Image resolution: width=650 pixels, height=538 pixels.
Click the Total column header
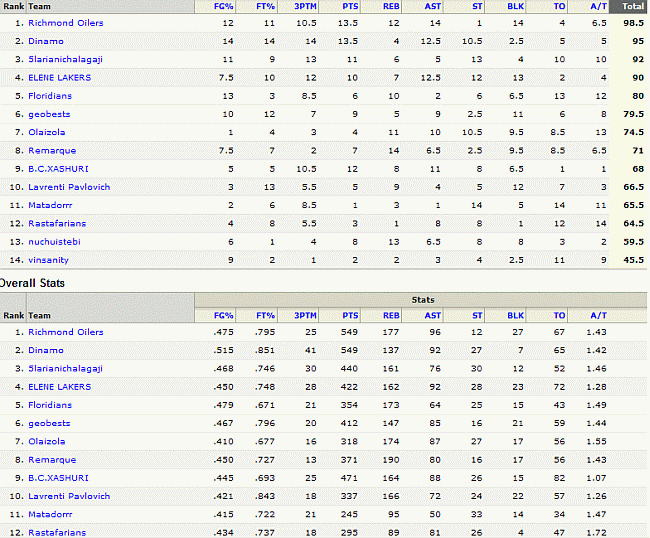633,6
